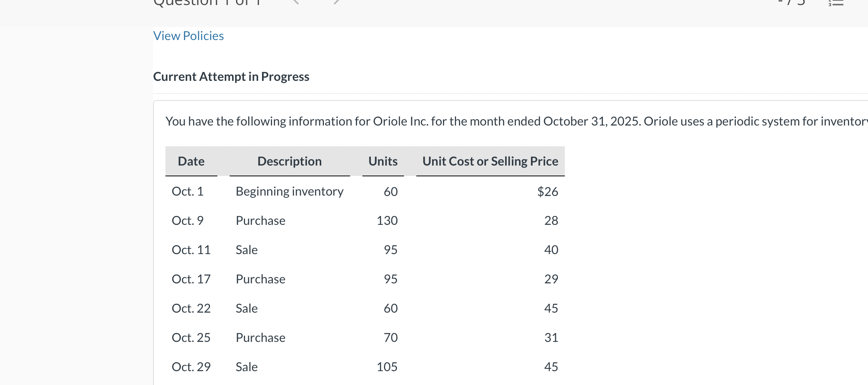The width and height of the screenshot is (868, 385).
Task: Click the problem statement about Oriole Inc.
Action: 516,121
